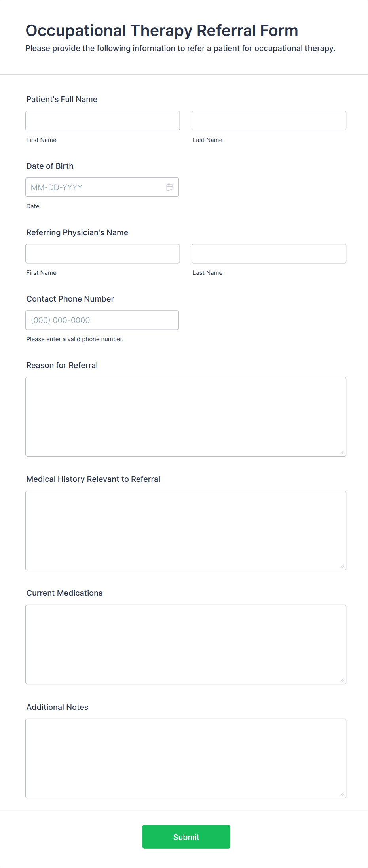
Task: Click the Contact Phone Number field
Action: coord(102,320)
